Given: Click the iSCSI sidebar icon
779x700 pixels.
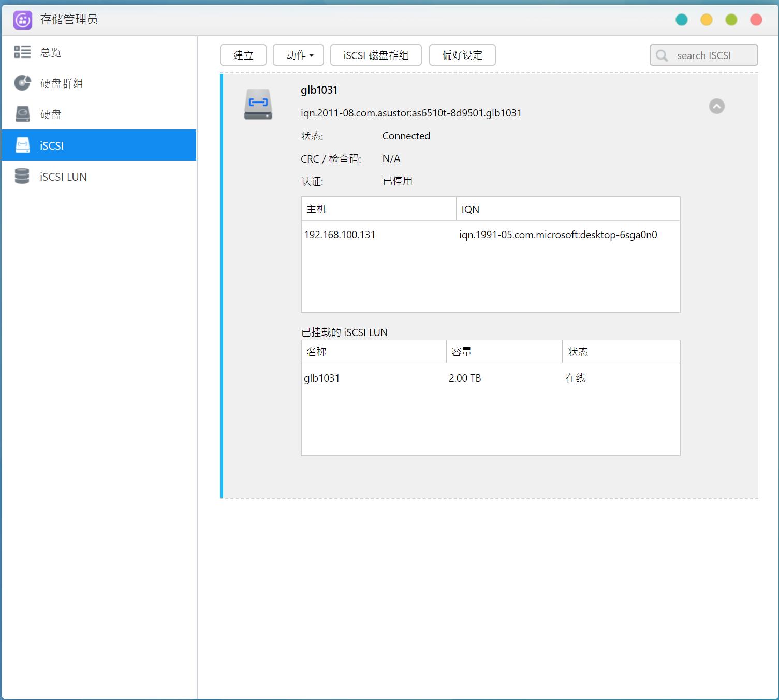Looking at the screenshot, I should 22,145.
